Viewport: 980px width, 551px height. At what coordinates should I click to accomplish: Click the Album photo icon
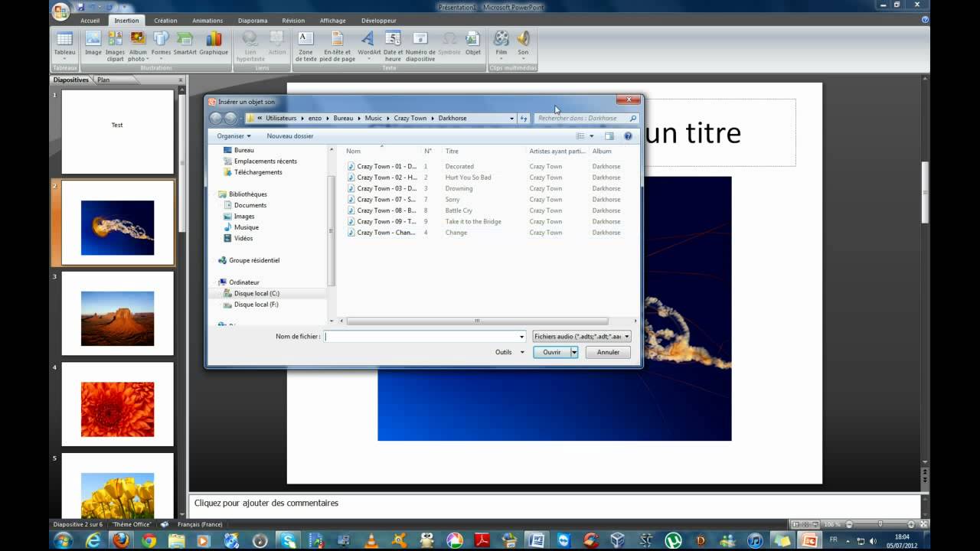point(138,44)
